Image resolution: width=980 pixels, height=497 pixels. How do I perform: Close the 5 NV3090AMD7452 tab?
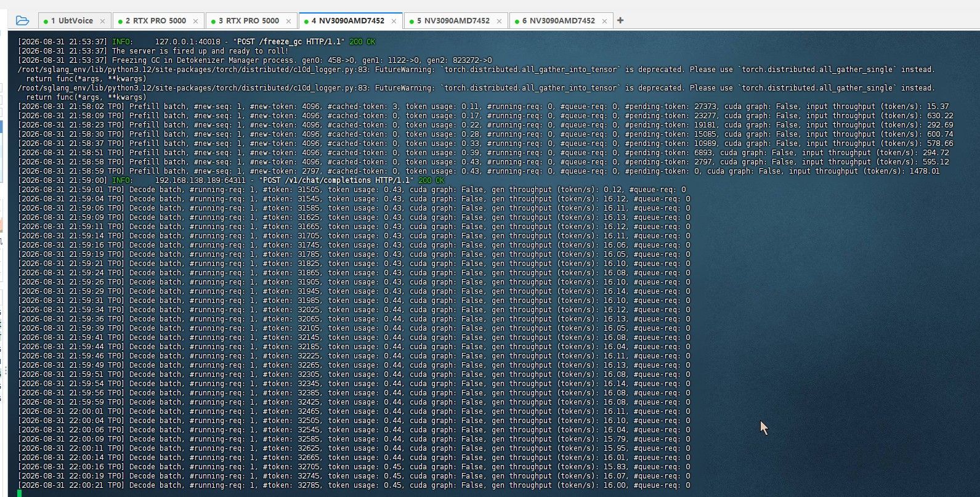[499, 21]
